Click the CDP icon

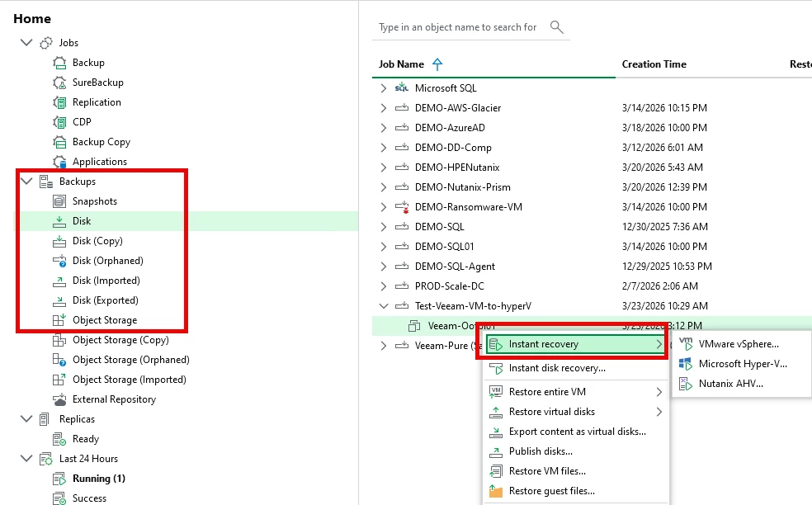(59, 122)
